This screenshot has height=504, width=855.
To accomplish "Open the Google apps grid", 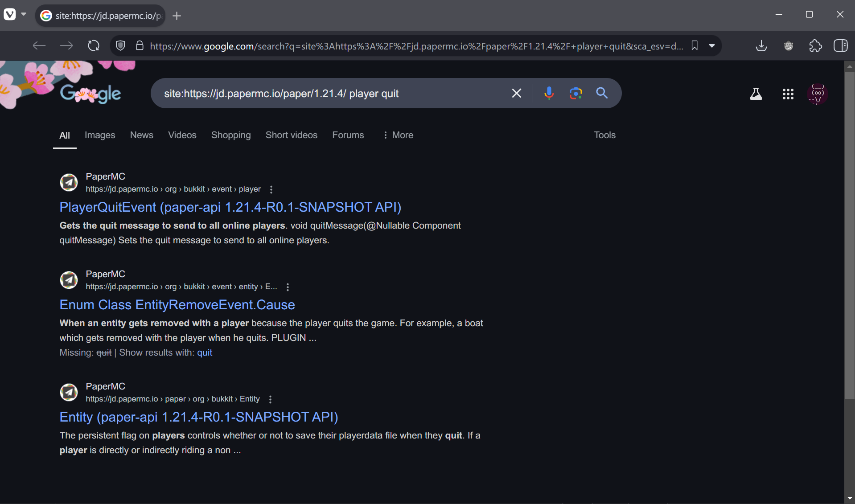I will (788, 94).
